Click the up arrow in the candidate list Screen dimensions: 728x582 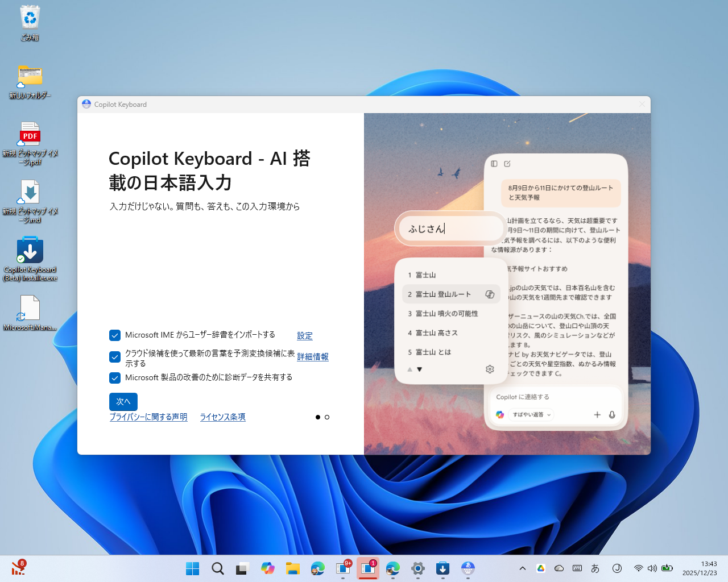(409, 369)
